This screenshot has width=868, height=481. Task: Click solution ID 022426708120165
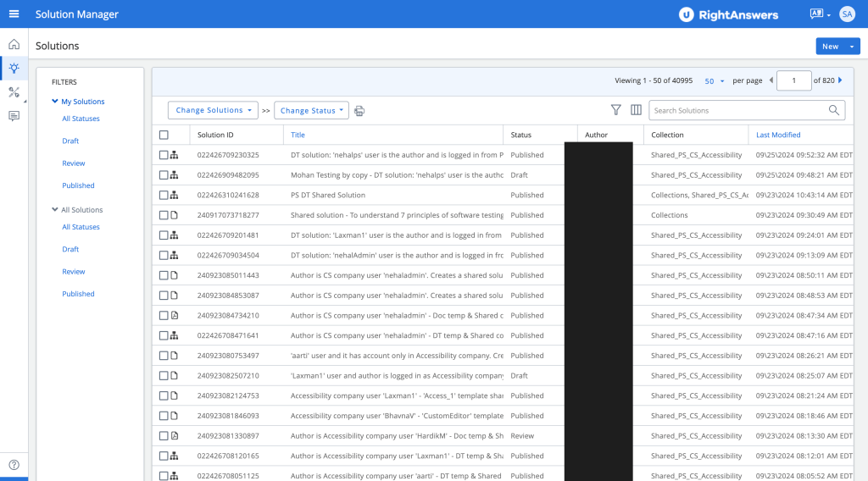click(228, 456)
